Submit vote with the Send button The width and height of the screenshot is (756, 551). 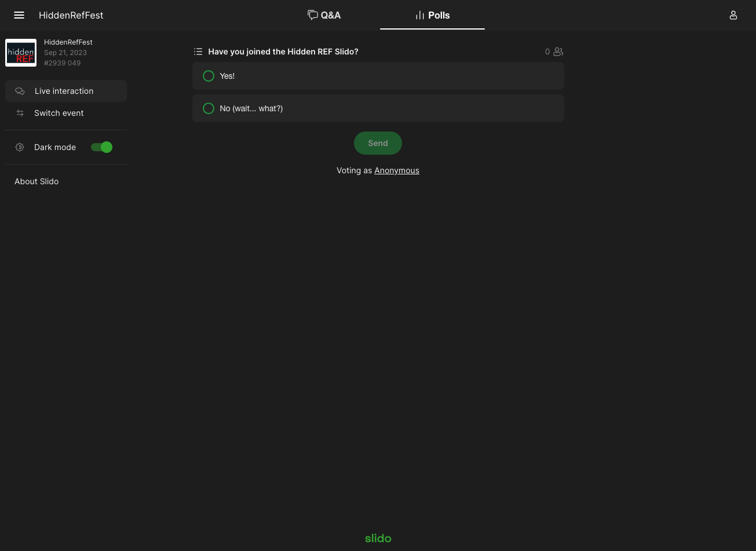378,143
